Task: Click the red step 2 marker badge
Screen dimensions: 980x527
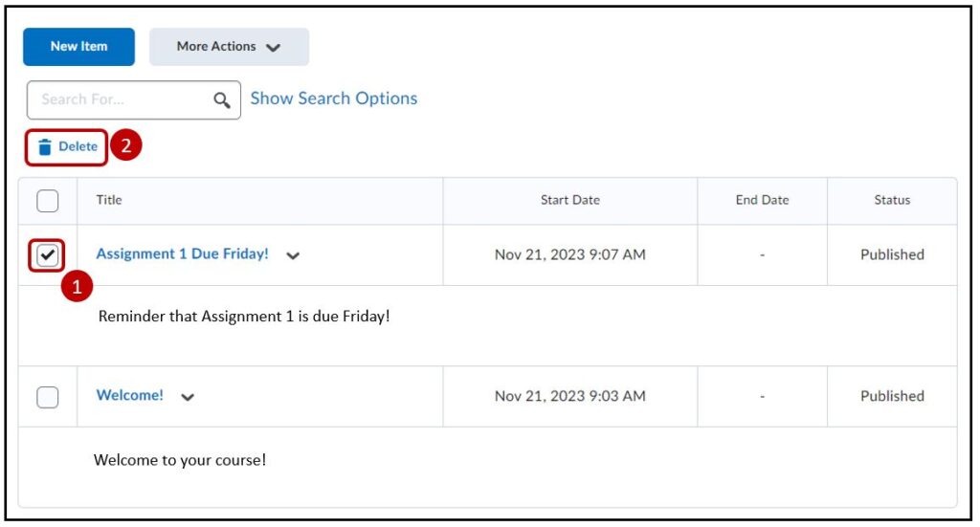Action: pos(126,146)
